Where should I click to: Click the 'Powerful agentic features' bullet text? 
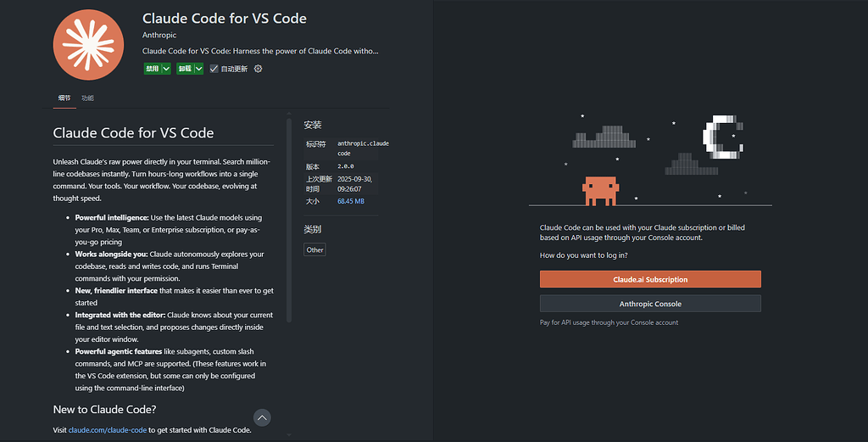click(119, 352)
